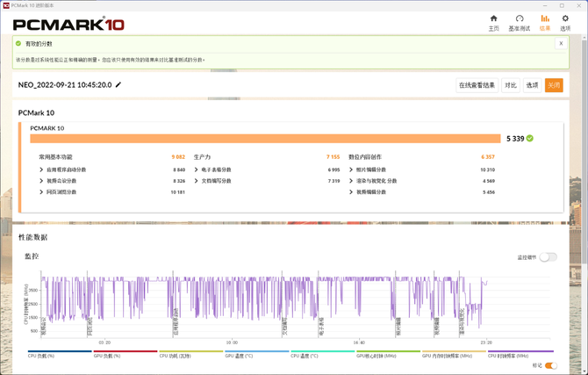This screenshot has height=375, width=588.
Task: Go to the 主页 home icon
Action: [493, 18]
